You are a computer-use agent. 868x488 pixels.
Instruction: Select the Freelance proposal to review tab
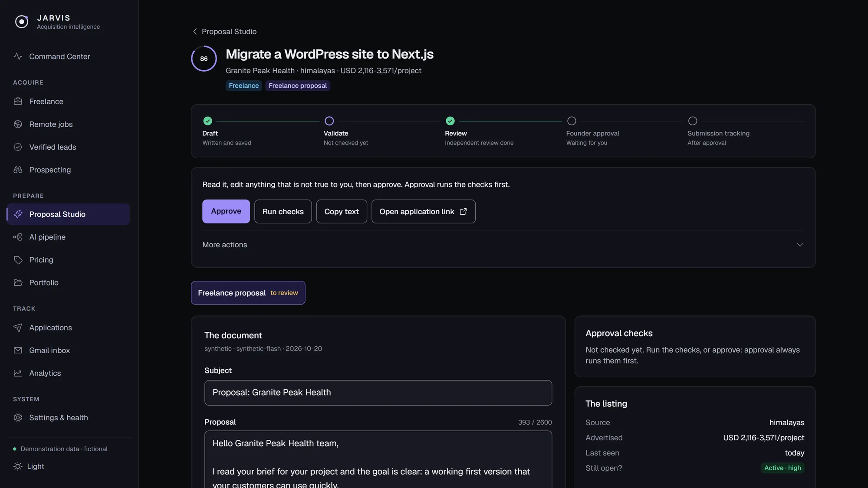click(x=248, y=293)
